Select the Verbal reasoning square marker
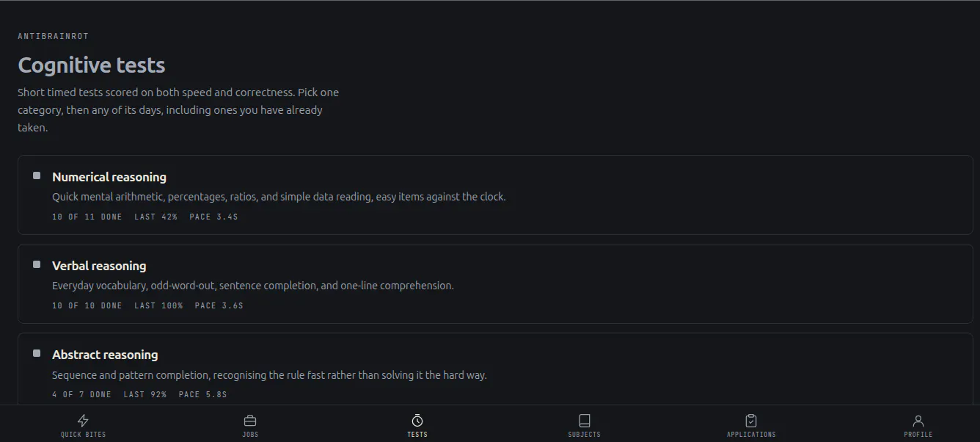This screenshot has width=980, height=442. [x=37, y=264]
